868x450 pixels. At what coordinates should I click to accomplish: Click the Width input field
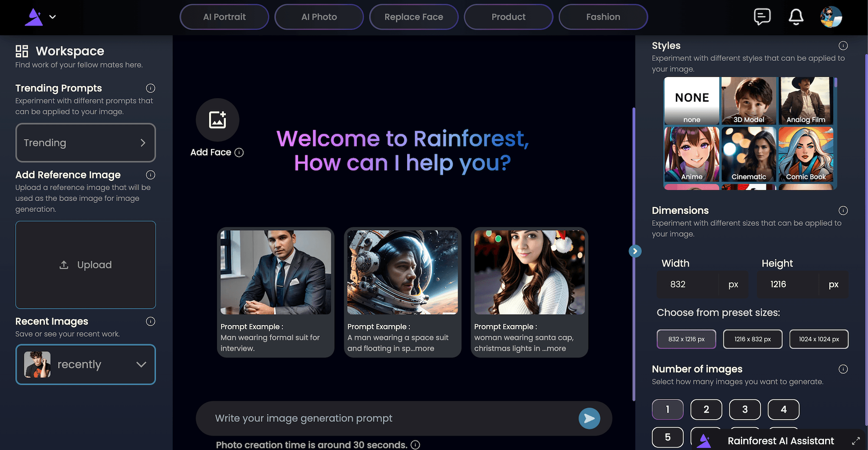click(687, 285)
